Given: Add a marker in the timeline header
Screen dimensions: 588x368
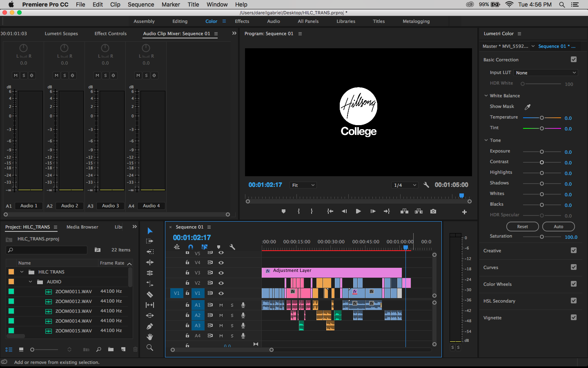Looking at the screenshot, I should pos(218,247).
